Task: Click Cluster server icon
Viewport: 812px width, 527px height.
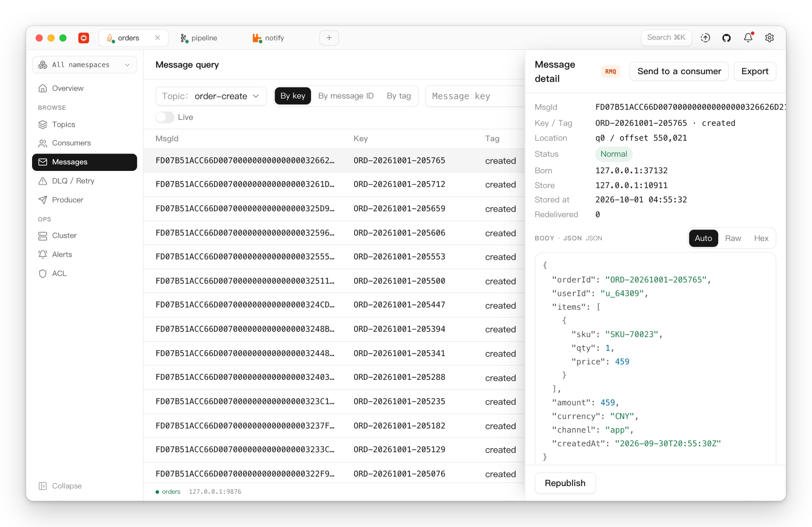Action: click(43, 236)
